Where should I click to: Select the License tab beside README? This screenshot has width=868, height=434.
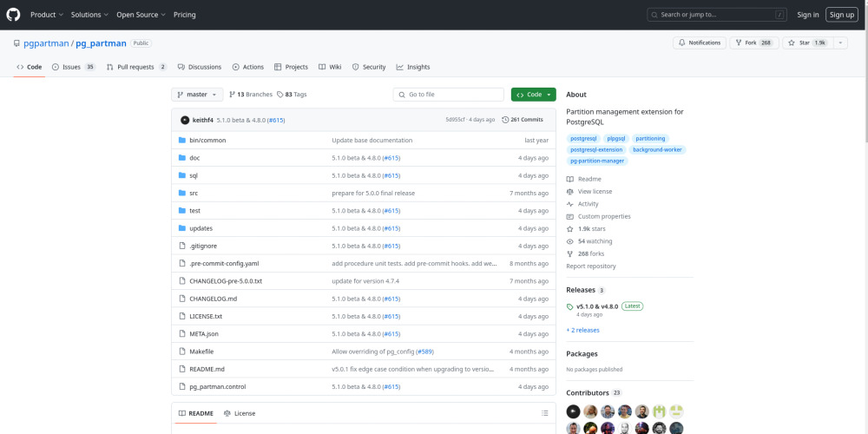[x=240, y=413]
